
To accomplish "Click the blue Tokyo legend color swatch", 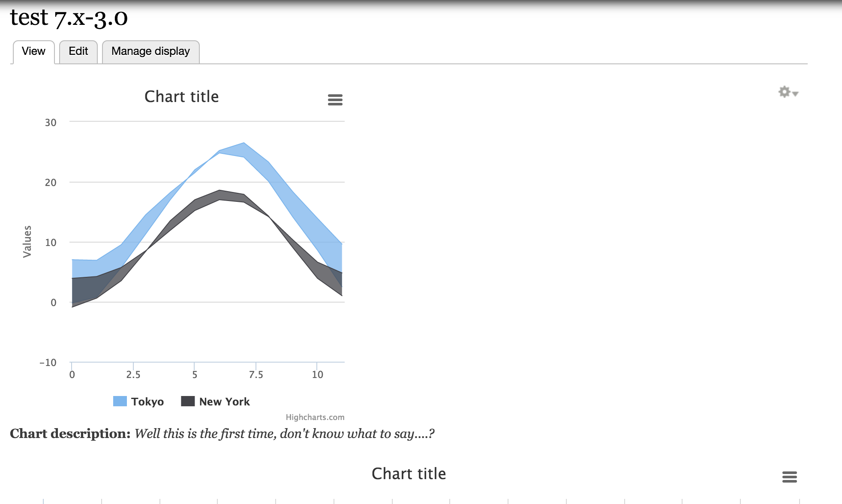I will [x=120, y=401].
